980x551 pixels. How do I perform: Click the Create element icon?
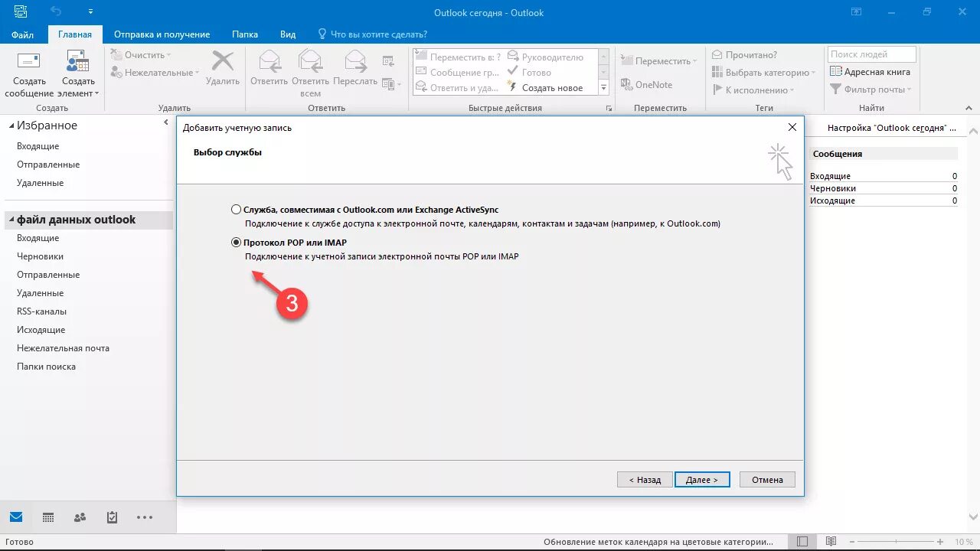tap(77, 61)
